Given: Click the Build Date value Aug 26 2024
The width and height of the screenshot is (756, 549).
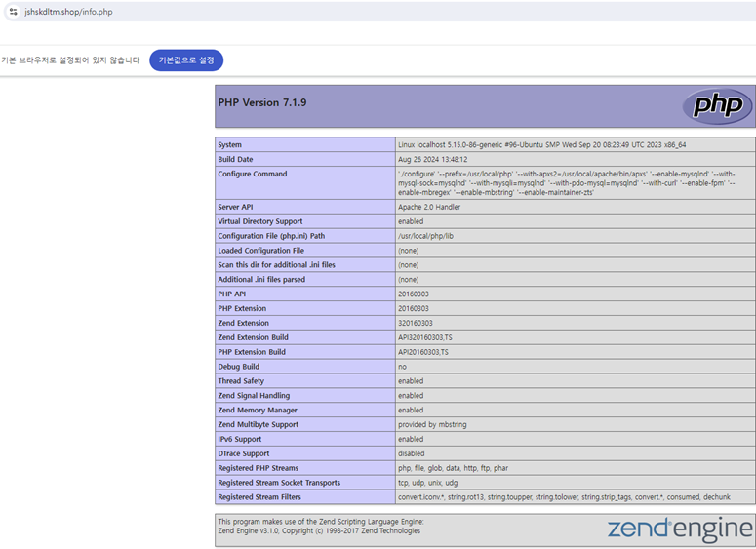Looking at the screenshot, I should click(432, 160).
